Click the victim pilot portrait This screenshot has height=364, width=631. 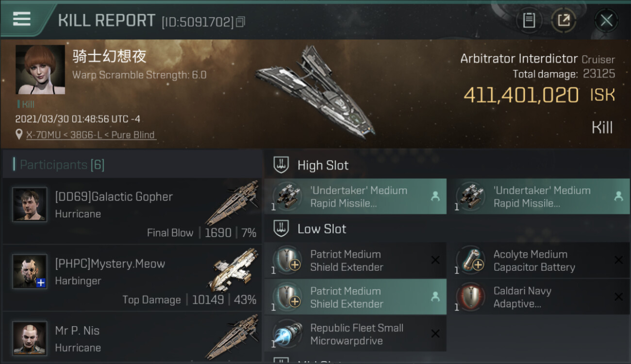[40, 69]
